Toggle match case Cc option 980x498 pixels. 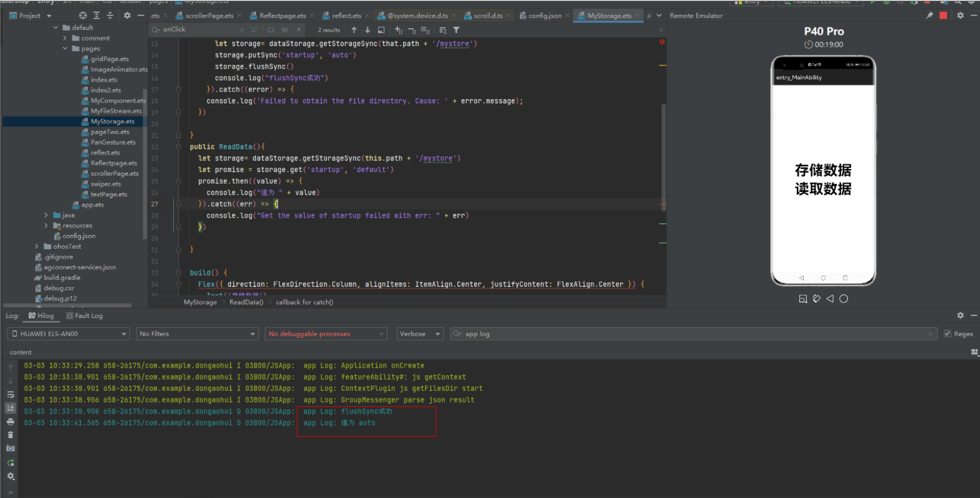[x=271, y=30]
